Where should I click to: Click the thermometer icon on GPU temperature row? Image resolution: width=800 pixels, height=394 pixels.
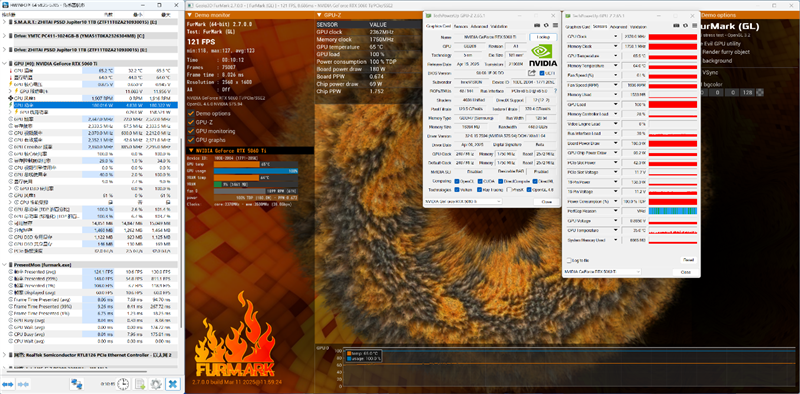coord(11,70)
